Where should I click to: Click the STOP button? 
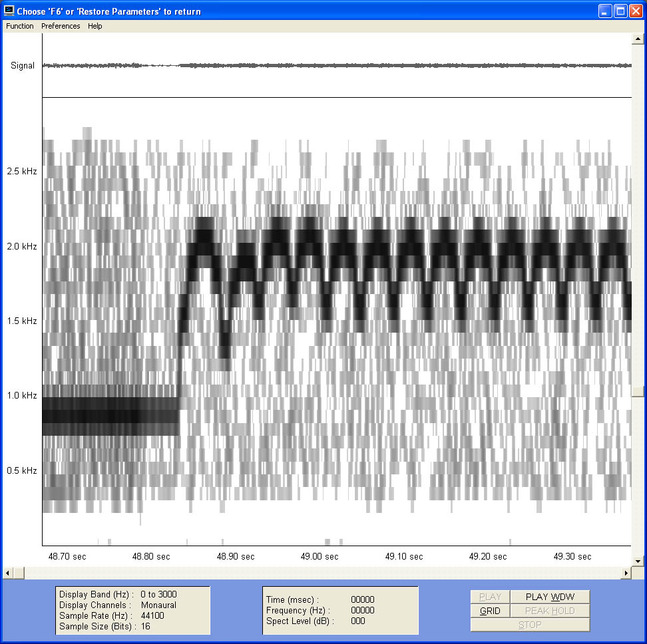[530, 625]
